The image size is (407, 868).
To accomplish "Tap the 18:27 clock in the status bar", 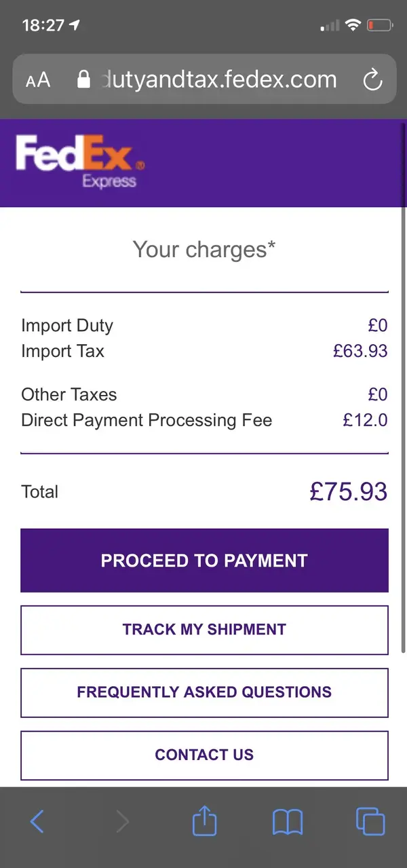I will tap(43, 26).
